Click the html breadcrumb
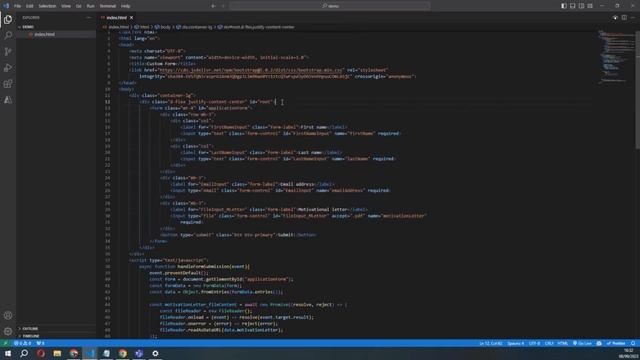This screenshot has width=640, height=360. tap(142, 27)
